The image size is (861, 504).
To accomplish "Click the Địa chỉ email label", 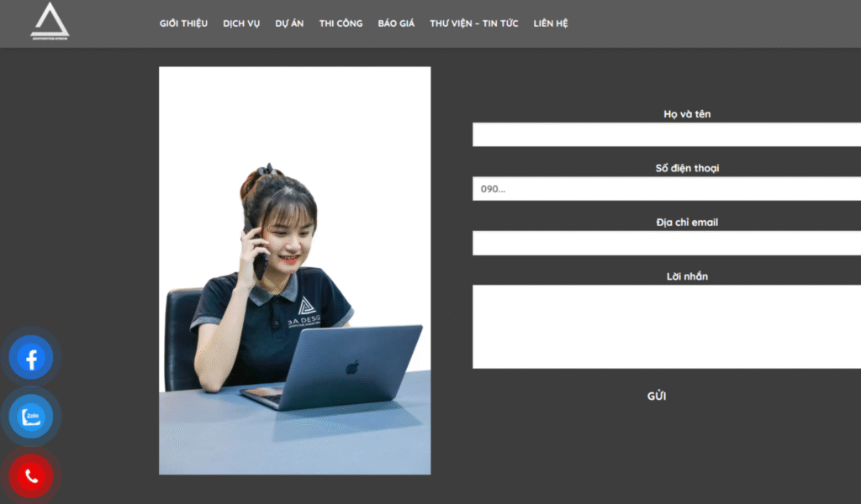I will pos(687,223).
